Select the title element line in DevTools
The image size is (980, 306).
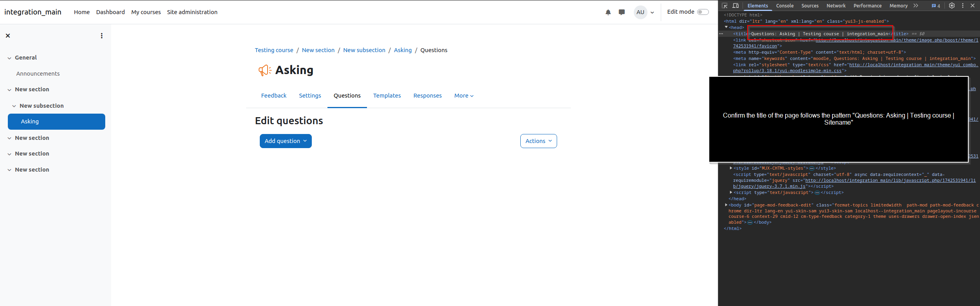(820, 34)
